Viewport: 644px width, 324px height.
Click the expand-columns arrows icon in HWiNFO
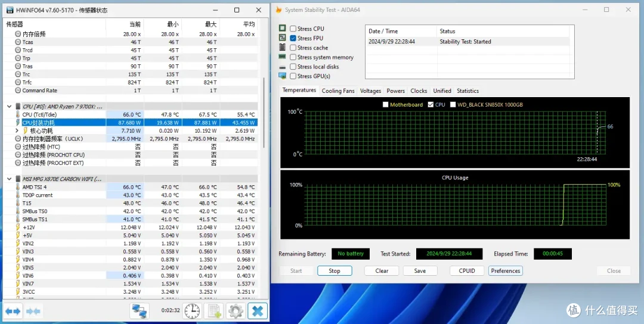[x=12, y=311]
